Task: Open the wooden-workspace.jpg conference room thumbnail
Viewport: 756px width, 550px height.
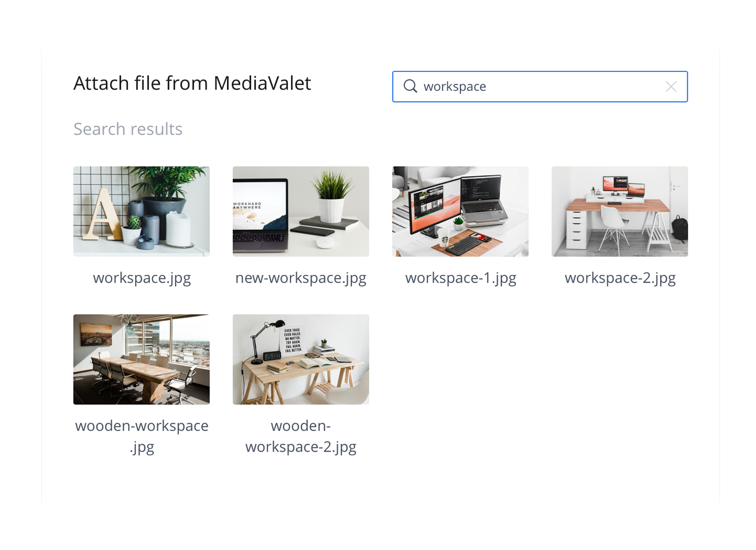Action: 142,359
